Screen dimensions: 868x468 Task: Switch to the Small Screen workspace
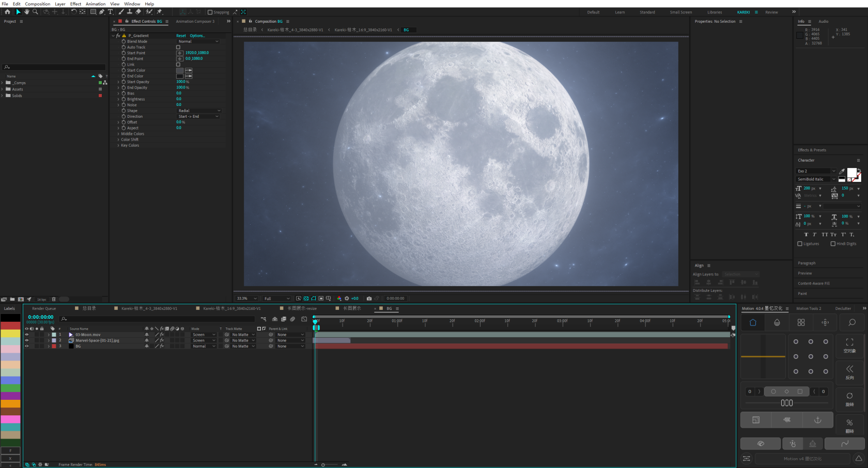coord(681,12)
